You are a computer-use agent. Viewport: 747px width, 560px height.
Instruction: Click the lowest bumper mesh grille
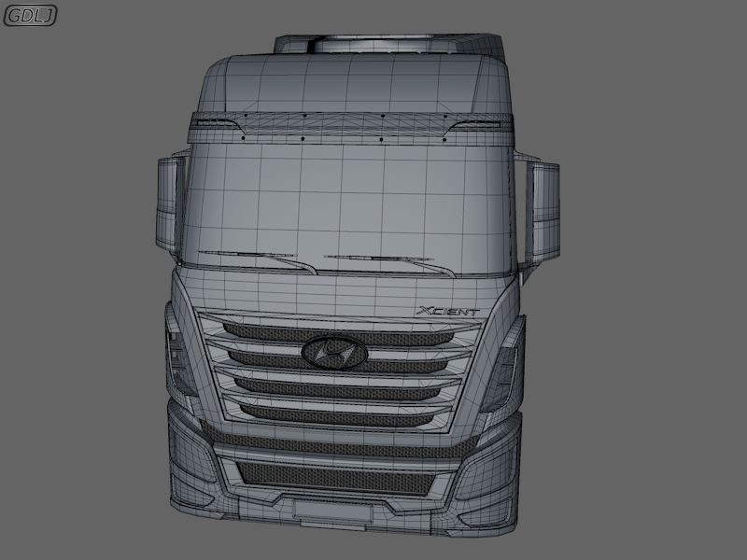coord(335,478)
